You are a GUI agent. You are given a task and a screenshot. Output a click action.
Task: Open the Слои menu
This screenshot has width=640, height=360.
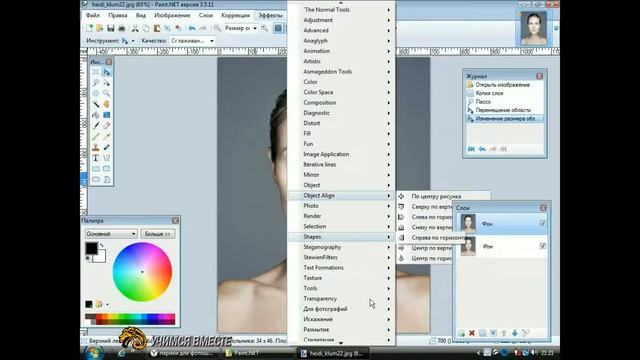[x=206, y=16]
